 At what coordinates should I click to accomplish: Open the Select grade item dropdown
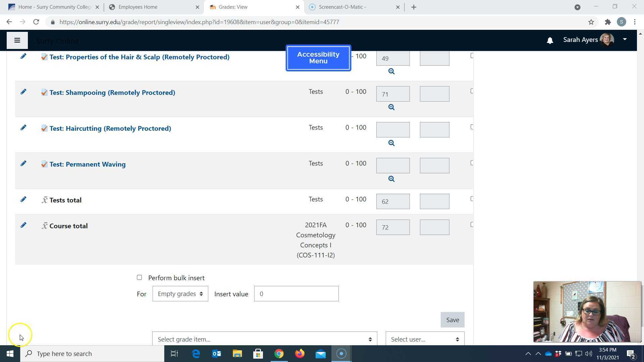click(x=264, y=339)
